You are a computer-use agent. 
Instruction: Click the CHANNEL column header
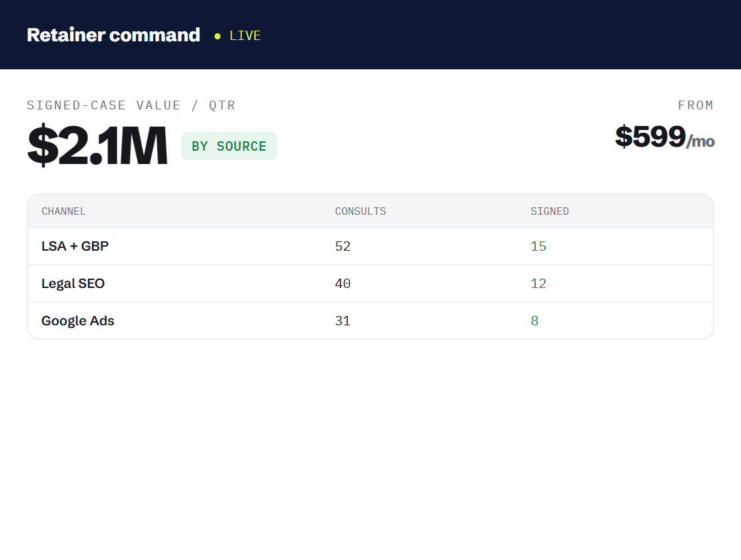[63, 211]
